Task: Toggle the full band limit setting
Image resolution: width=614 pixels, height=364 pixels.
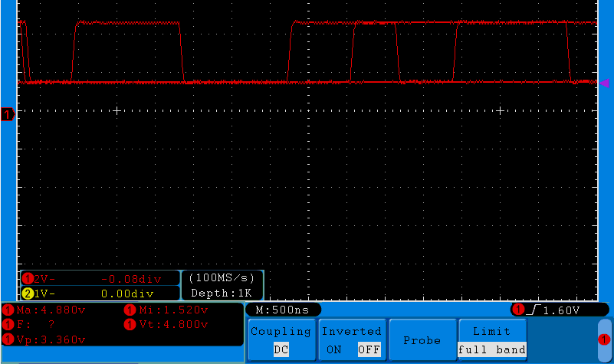Action: point(491,349)
